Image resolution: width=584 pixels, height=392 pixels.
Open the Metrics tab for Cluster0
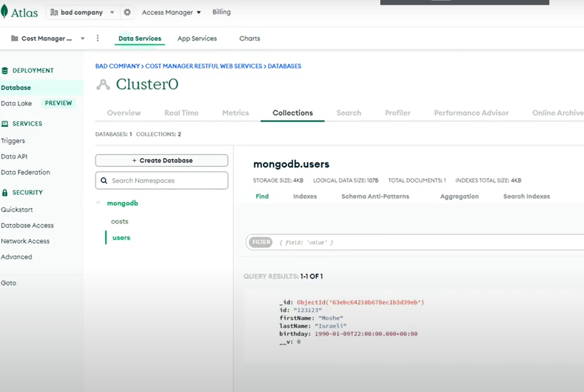pyautogui.click(x=235, y=113)
